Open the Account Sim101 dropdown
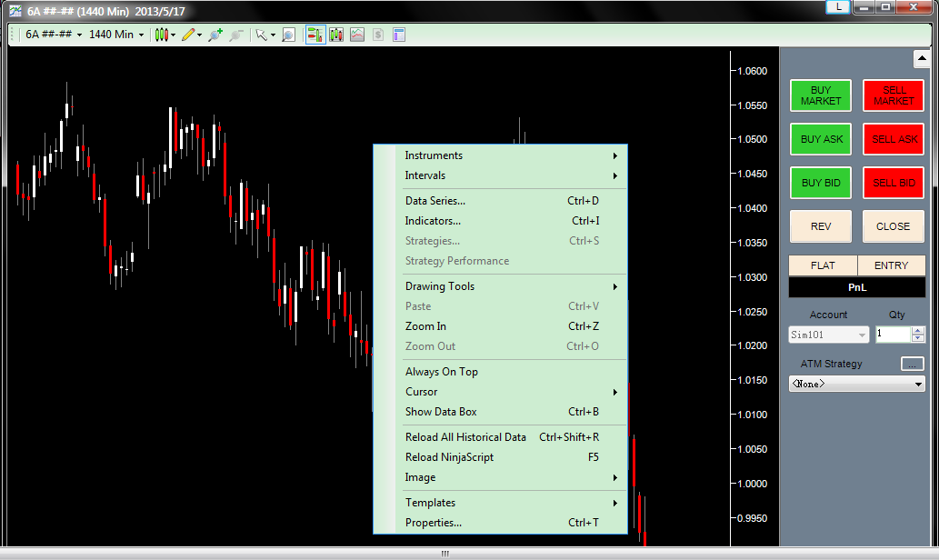The height and width of the screenshot is (560, 939). click(x=828, y=335)
